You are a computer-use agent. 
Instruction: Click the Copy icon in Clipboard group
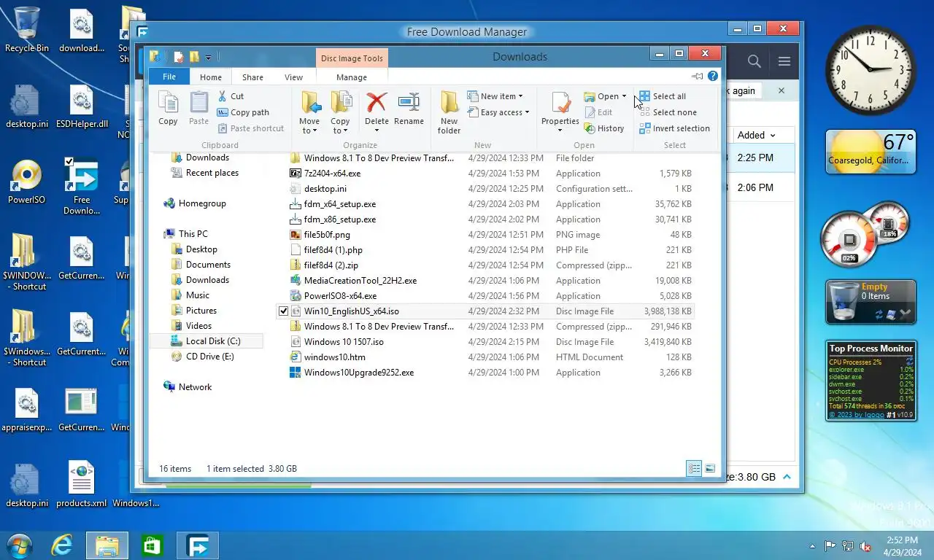point(168,109)
